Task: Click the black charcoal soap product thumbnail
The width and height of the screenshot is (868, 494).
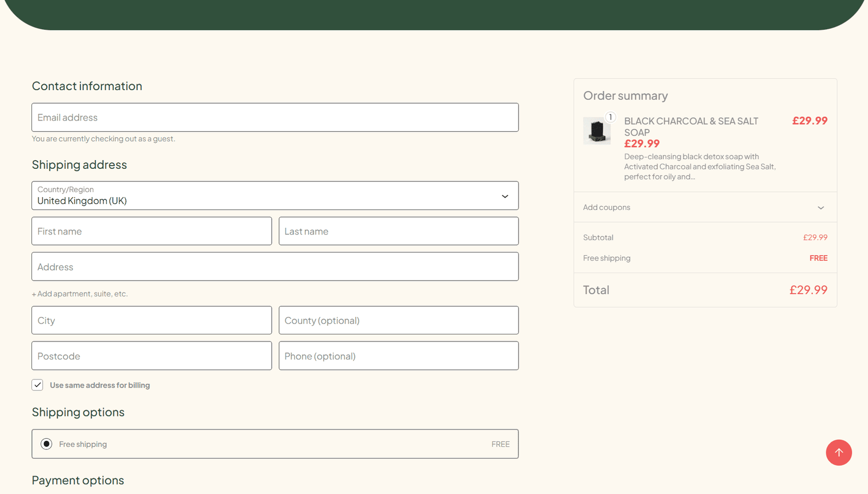Action: (597, 131)
